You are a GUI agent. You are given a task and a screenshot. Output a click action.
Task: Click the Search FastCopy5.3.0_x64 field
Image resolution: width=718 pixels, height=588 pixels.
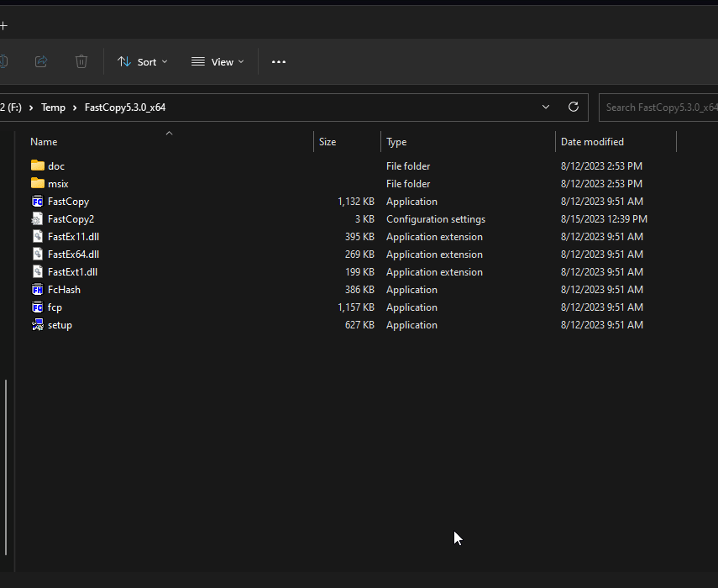point(658,108)
